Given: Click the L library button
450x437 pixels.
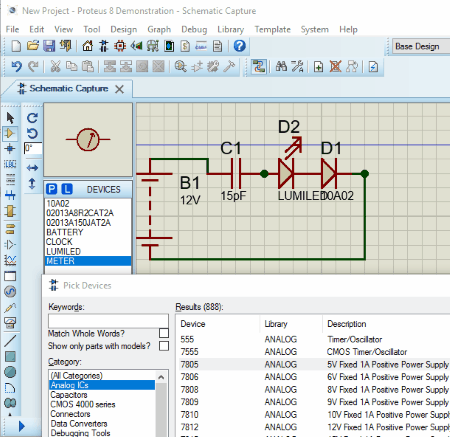Looking at the screenshot, I should click(x=67, y=189).
